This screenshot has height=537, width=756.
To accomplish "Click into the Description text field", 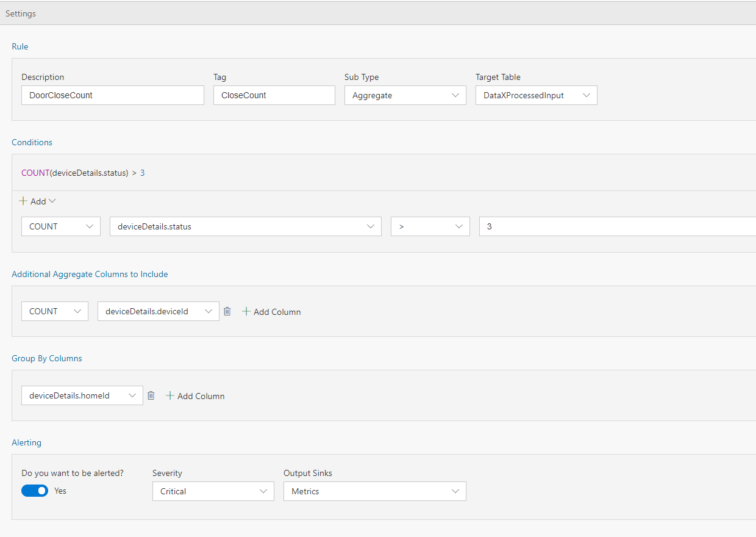I will 112,95.
